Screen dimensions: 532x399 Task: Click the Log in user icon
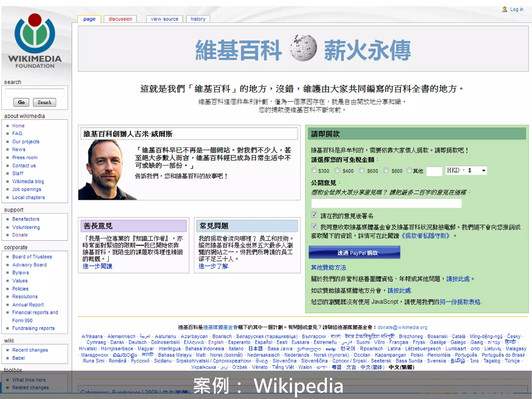pos(504,9)
